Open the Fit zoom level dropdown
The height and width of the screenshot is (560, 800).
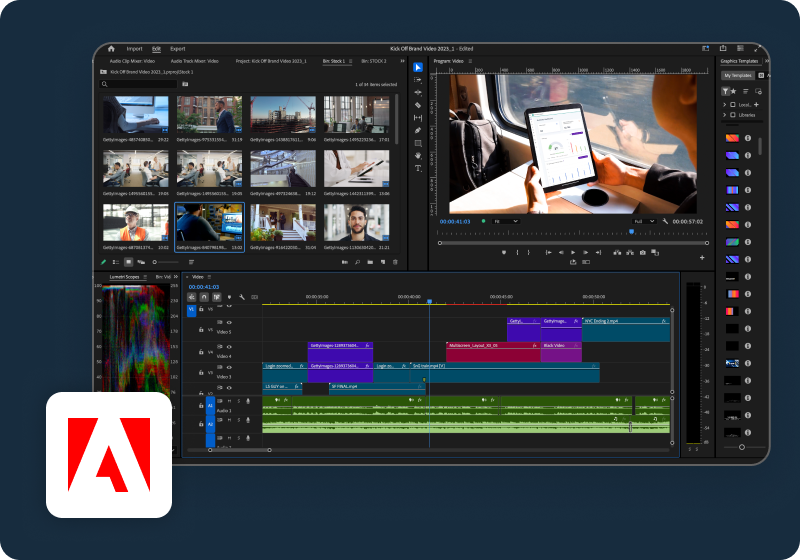tap(506, 221)
